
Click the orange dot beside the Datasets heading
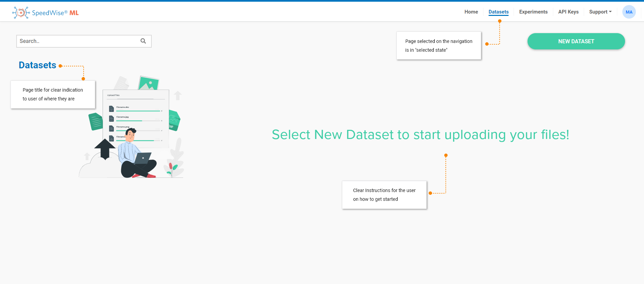(x=60, y=66)
